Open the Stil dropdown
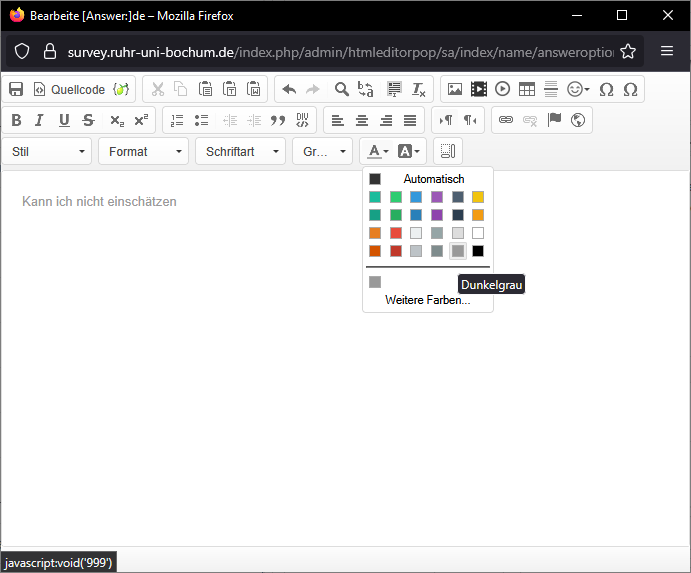Screen dimensions: 691x573 (x=47, y=151)
